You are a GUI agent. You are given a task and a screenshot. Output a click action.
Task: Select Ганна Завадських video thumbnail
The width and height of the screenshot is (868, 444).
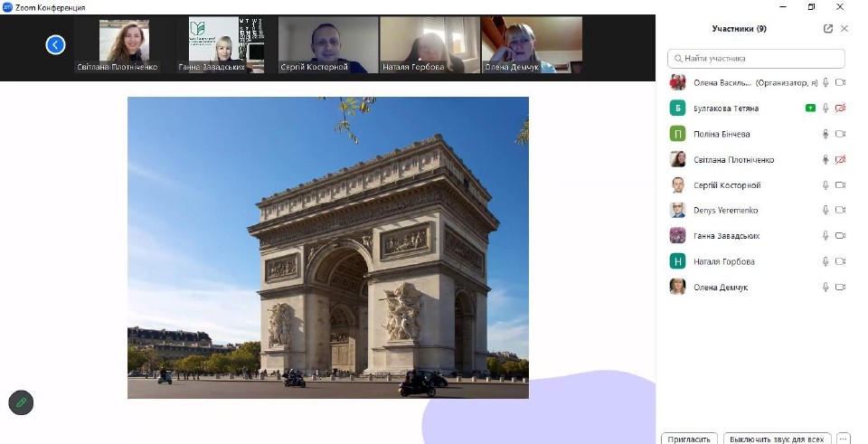226,45
